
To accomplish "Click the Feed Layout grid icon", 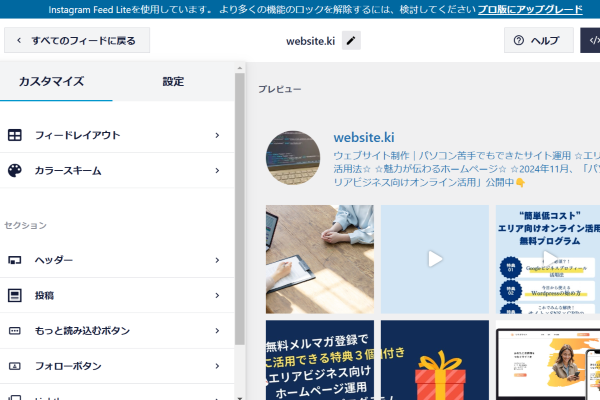I will 15,135.
